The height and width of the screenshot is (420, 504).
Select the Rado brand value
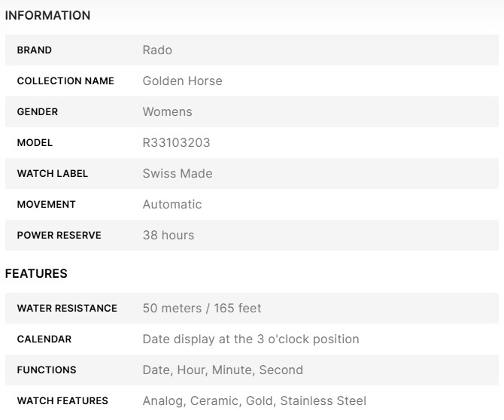click(157, 50)
